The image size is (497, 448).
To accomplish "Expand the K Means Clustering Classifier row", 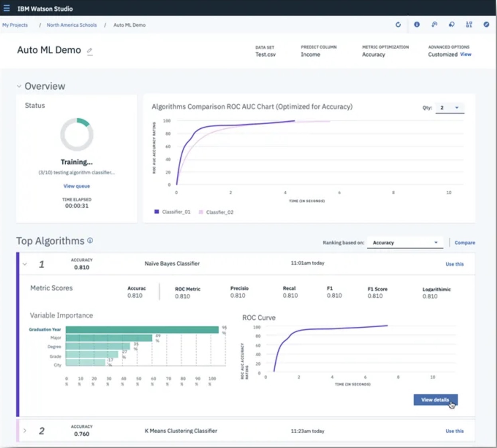I will (x=25, y=430).
